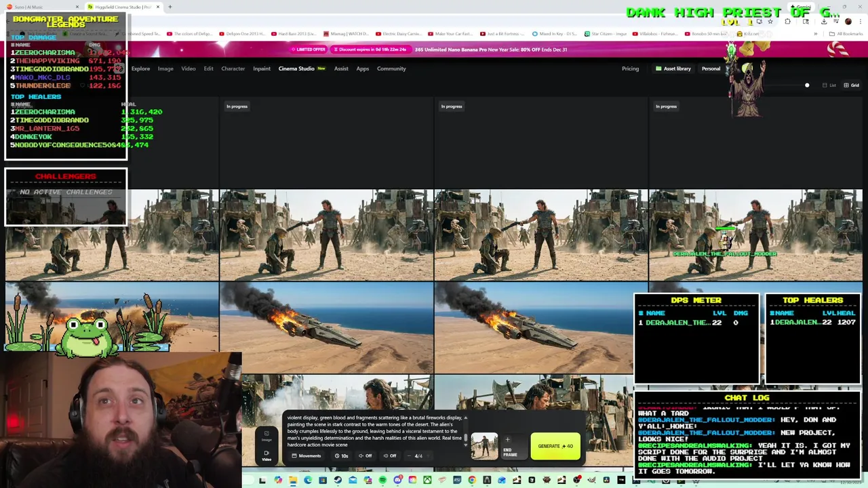Viewport: 868px width, 488px height.
Task: Open the Xbox app from the taskbar
Action: (427, 480)
